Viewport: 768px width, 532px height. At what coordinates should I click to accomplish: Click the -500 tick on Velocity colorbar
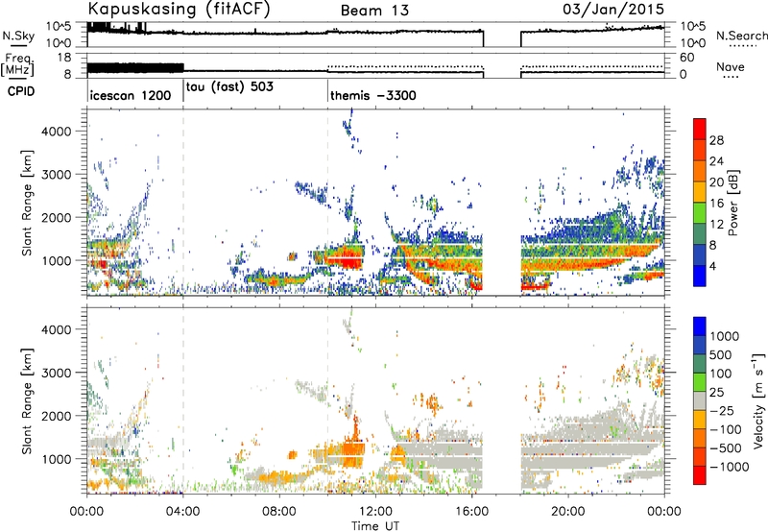tap(726, 447)
